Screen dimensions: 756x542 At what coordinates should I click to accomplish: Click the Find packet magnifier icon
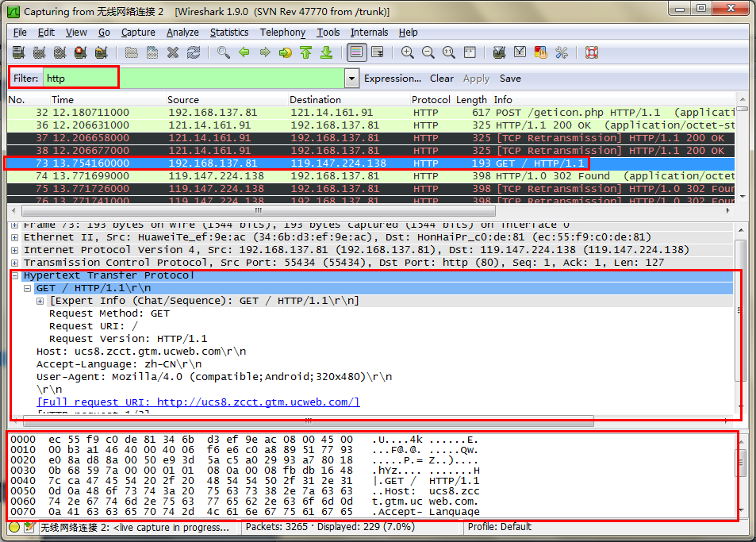coord(224,53)
